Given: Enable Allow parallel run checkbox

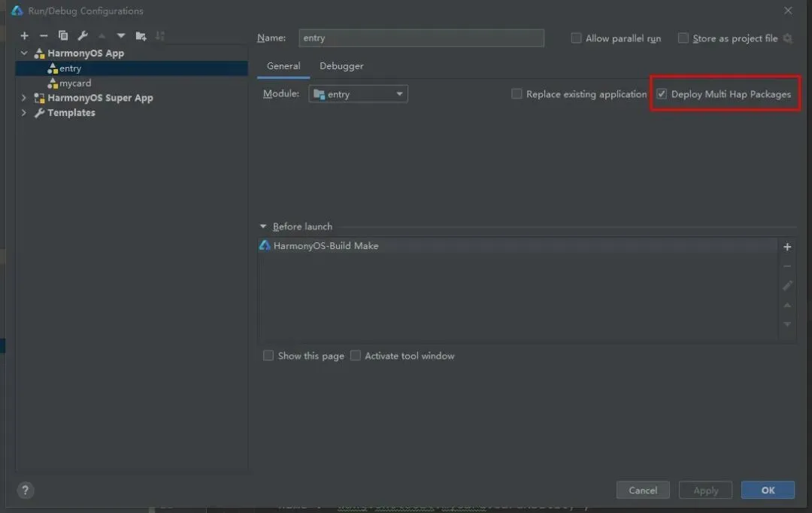Looking at the screenshot, I should [576, 38].
